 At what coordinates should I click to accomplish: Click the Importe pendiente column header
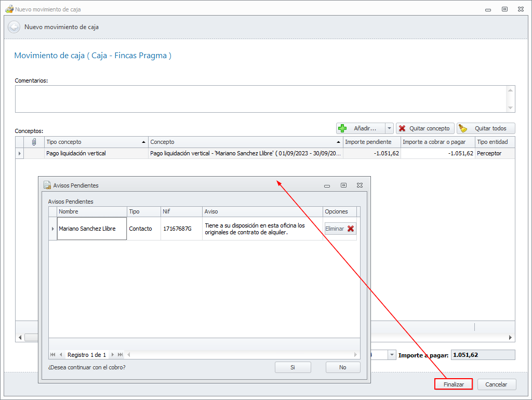371,142
